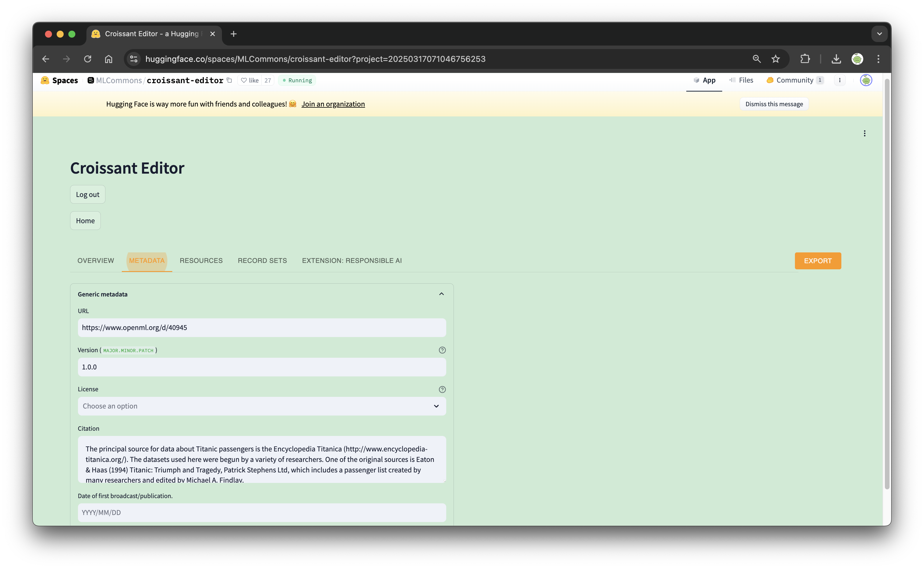Switch to the Record Sets tab
Image resolution: width=924 pixels, height=569 pixels.
[262, 260]
